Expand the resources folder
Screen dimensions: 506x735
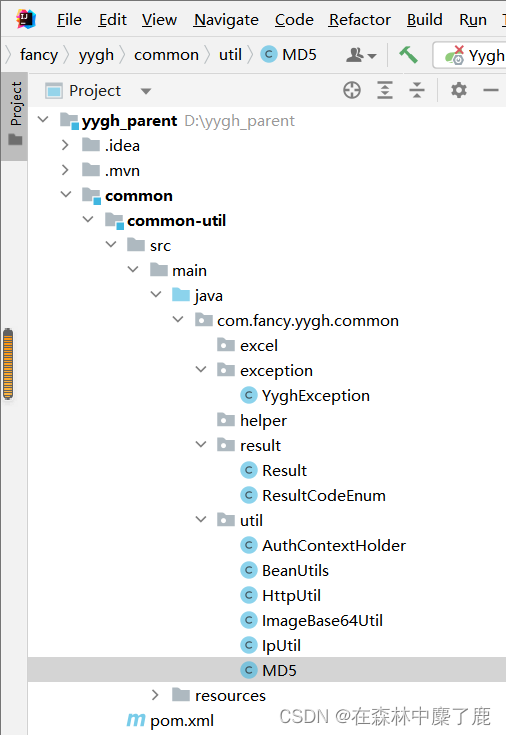[155, 695]
